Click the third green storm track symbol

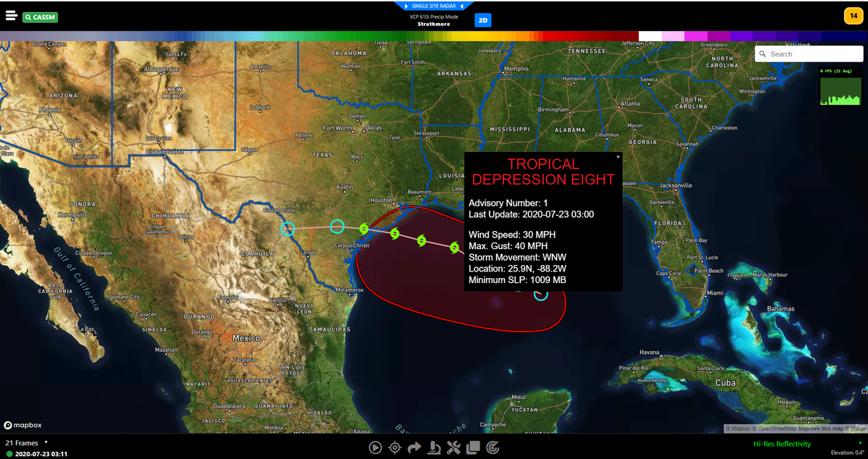422,240
